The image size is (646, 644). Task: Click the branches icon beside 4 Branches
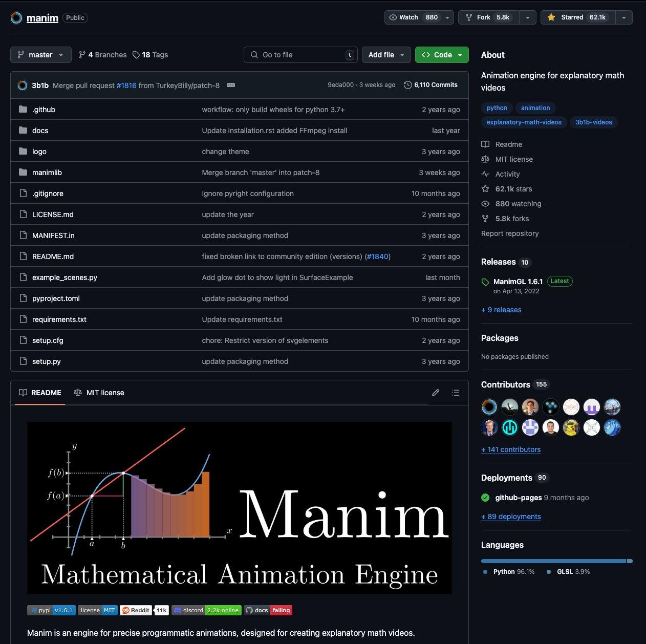point(82,55)
